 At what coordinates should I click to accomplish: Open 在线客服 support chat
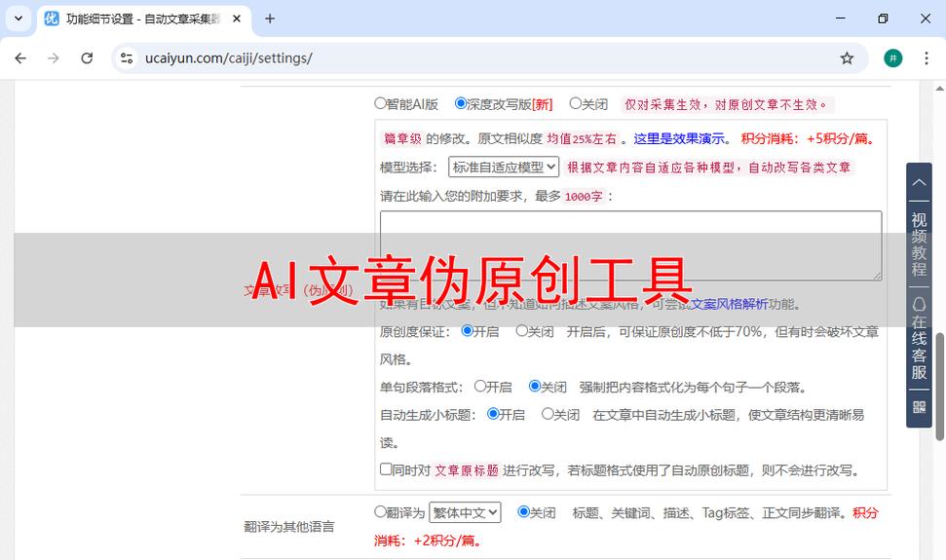[x=919, y=339]
